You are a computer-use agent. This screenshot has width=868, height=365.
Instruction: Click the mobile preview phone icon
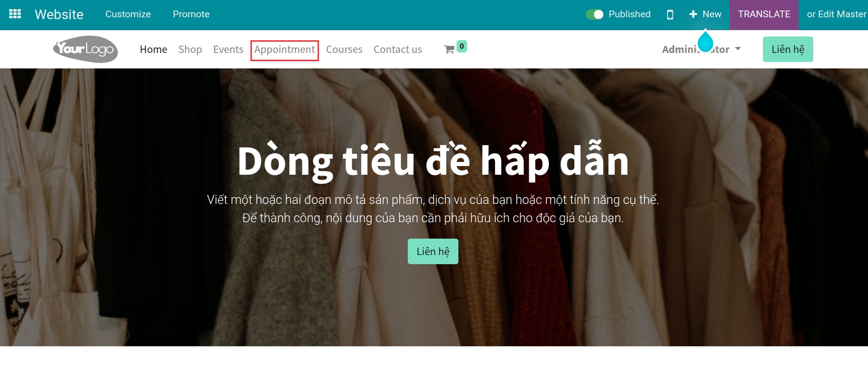670,15
